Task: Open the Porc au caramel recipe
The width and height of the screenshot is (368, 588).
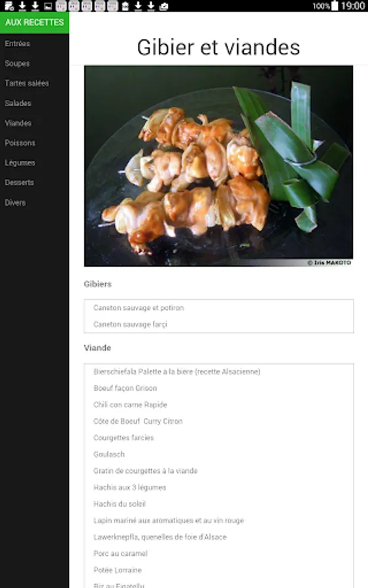Action: pos(120,553)
